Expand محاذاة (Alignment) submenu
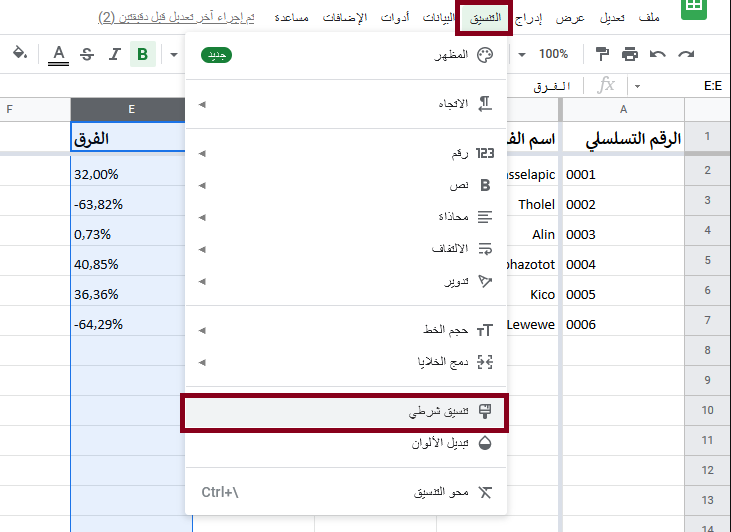The height and width of the screenshot is (532, 731). pyautogui.click(x=346, y=217)
